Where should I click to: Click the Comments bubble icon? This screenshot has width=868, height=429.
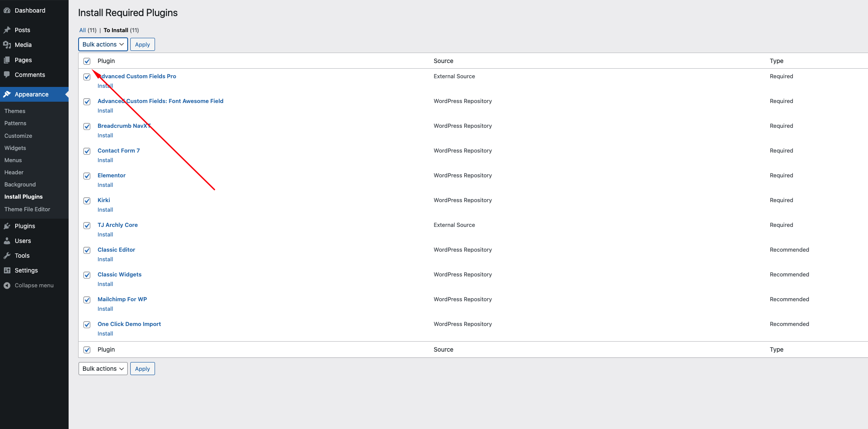(7, 75)
